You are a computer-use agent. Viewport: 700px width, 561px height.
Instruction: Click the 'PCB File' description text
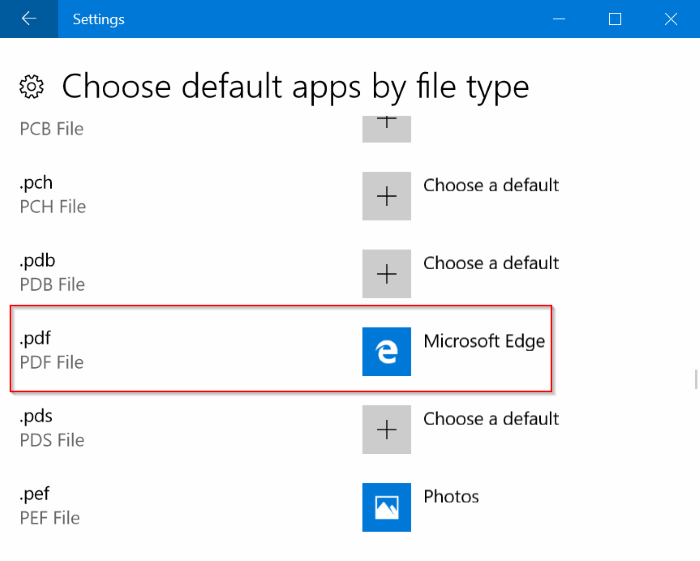point(52,129)
